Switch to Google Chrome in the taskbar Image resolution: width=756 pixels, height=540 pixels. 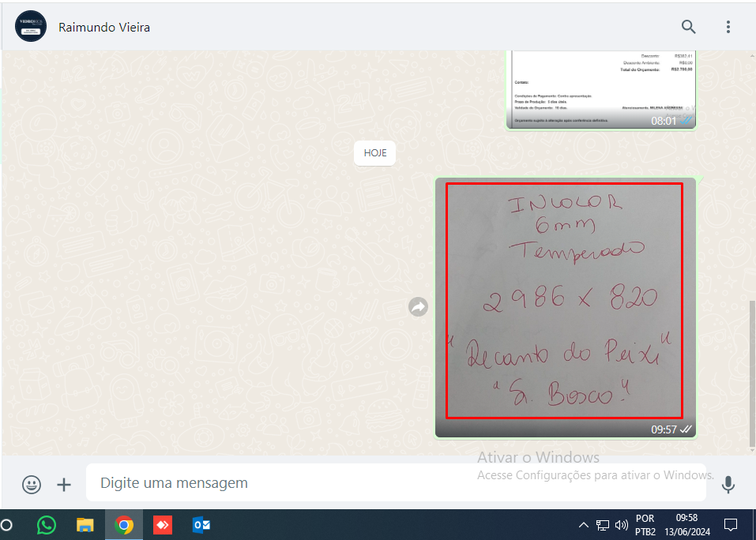tap(124, 525)
